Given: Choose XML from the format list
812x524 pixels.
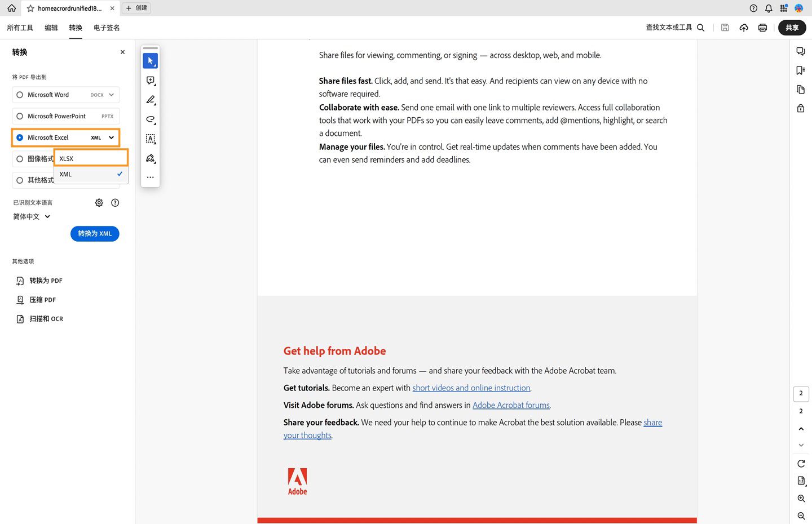Looking at the screenshot, I should [91, 174].
